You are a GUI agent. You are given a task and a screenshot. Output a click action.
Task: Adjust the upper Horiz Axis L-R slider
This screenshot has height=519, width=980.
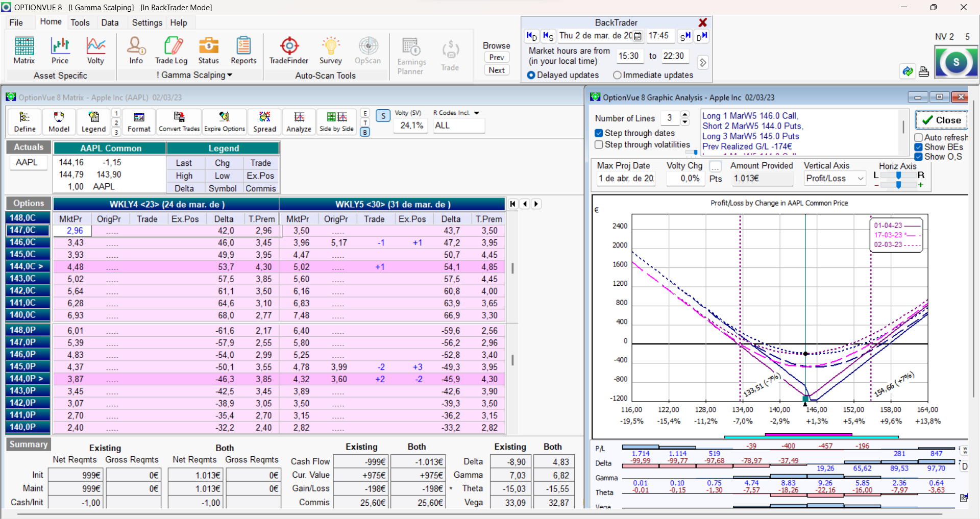[x=899, y=175]
